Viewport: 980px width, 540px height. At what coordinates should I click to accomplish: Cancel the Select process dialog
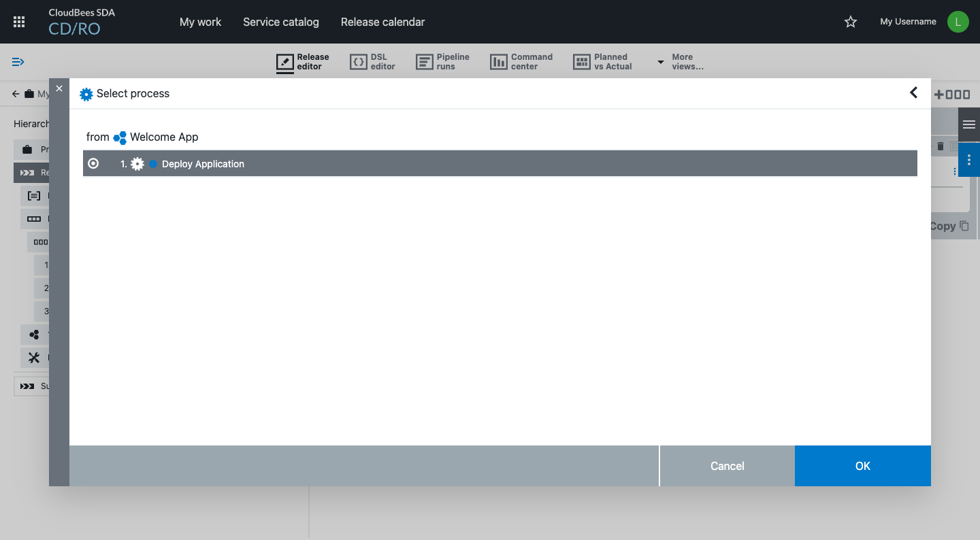pos(727,466)
